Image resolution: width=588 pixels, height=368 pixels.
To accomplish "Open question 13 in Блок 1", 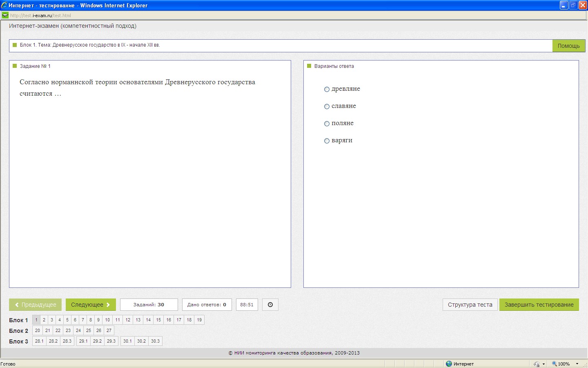I will coord(138,320).
